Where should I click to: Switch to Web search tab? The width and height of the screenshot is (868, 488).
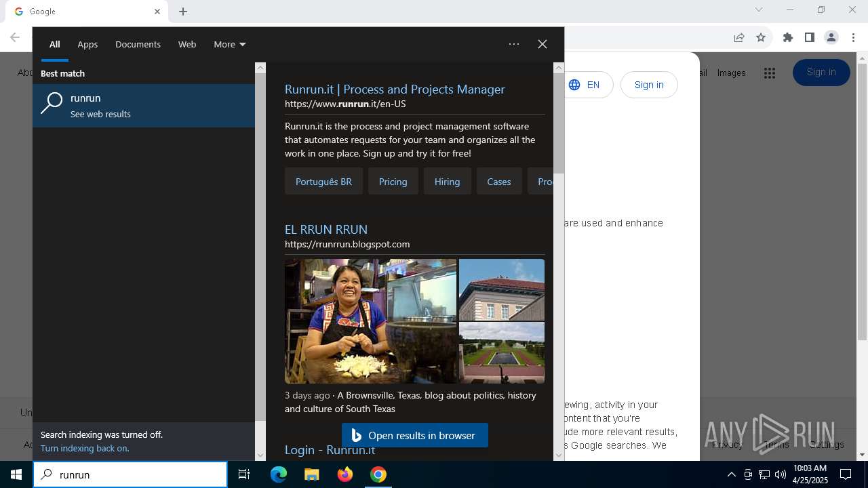tap(187, 44)
